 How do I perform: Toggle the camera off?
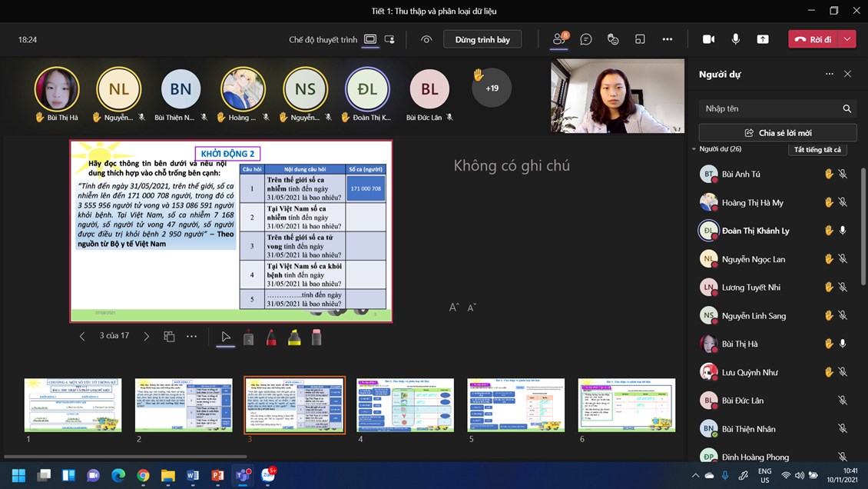tap(708, 39)
